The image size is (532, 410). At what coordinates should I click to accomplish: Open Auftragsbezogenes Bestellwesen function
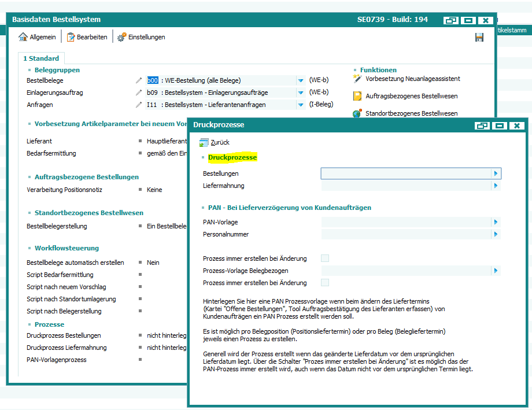pos(357,96)
